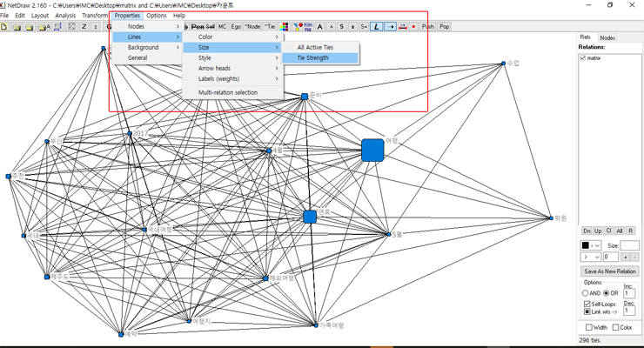The image size is (644, 348).
Task: Click the Pen toolbar button
Action: click(198, 27)
